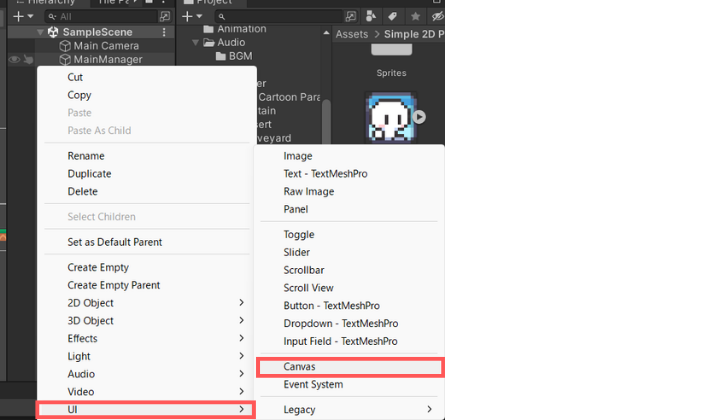Open the 2D Object submenu
This screenshot has width=710, height=420.
145,303
